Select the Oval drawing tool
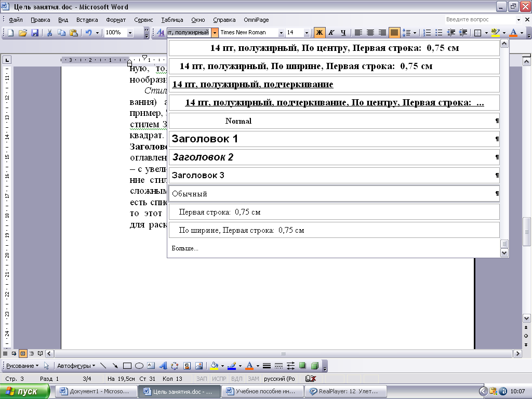 coord(139,366)
